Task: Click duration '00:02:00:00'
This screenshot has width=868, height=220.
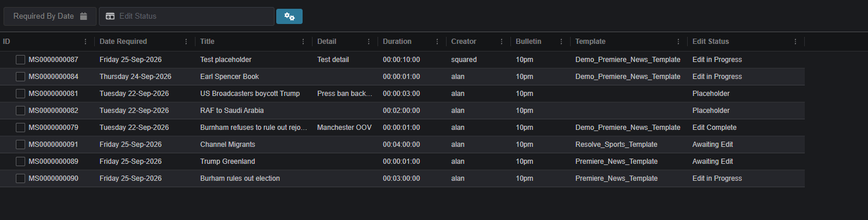Action: coord(402,111)
